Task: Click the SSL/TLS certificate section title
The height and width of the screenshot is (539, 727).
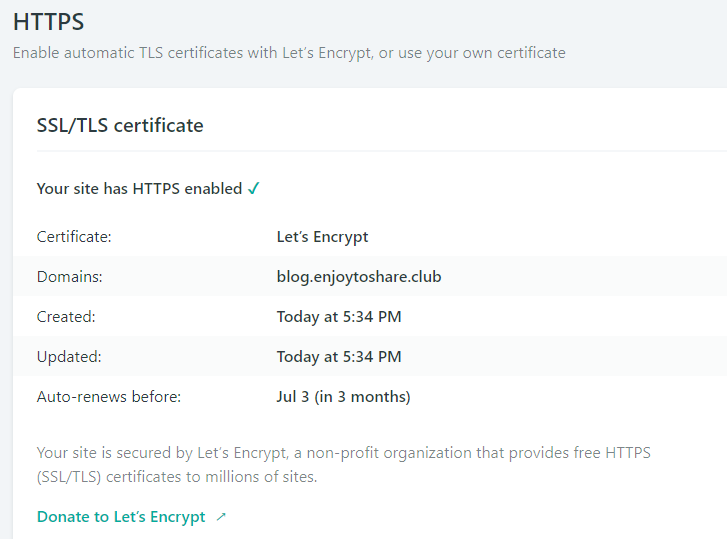Action: pyautogui.click(x=120, y=125)
